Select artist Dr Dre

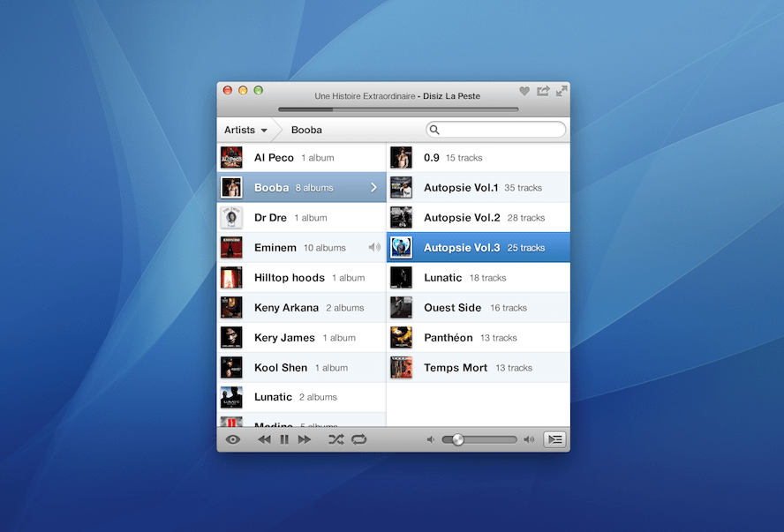[301, 218]
